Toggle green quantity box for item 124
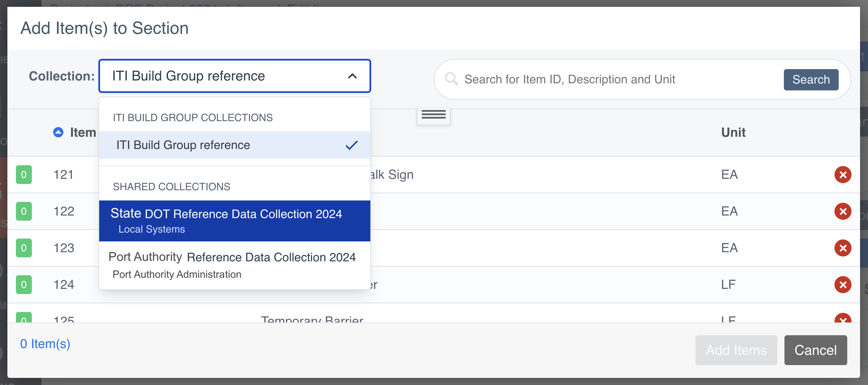The height and width of the screenshot is (385, 868). (24, 285)
